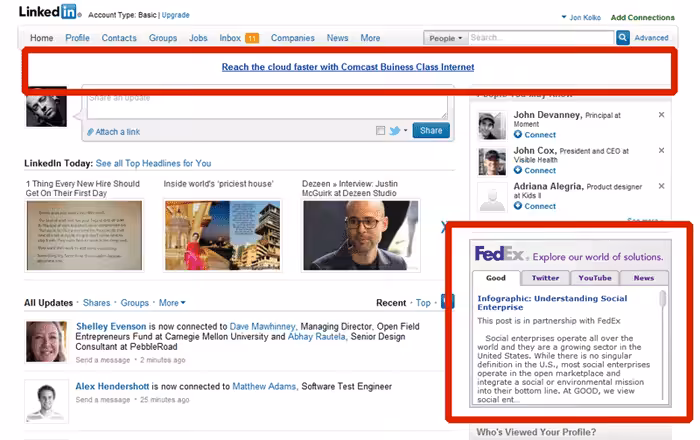700x440 pixels.
Task: Expand the More updates filter dropdown
Action: [172, 303]
